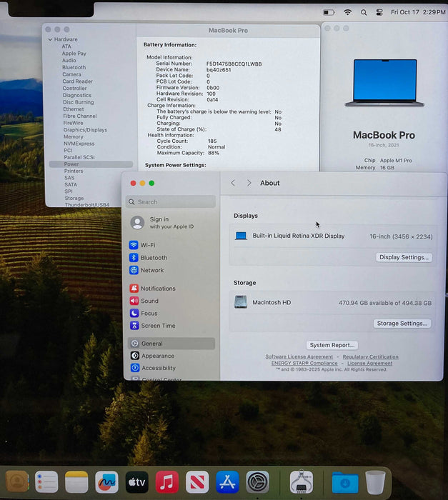
Task: Open System Information from the Dock
Action: click(302, 482)
